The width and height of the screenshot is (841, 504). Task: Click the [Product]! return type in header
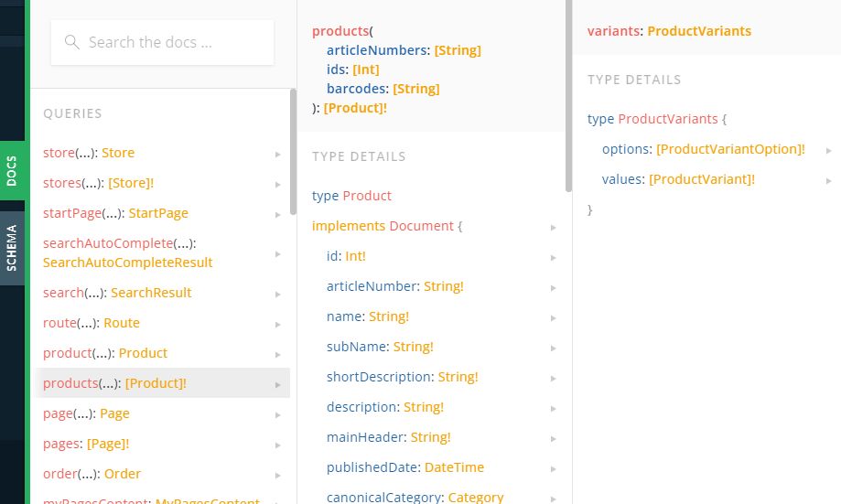(x=355, y=108)
